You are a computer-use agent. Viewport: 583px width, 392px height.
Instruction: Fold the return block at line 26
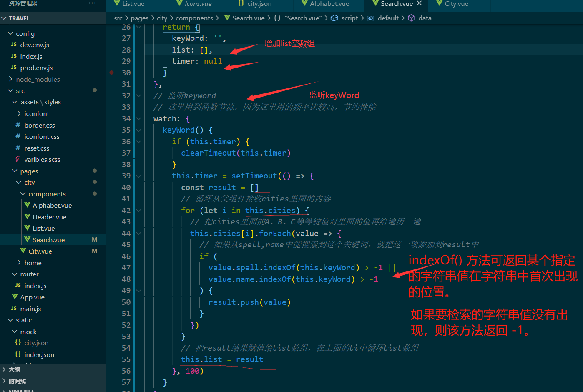pyautogui.click(x=138, y=27)
